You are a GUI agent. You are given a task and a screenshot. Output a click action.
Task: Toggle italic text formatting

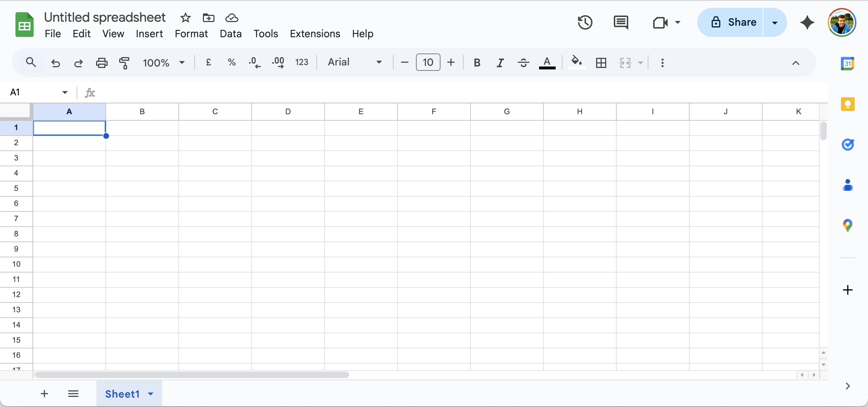coord(500,63)
